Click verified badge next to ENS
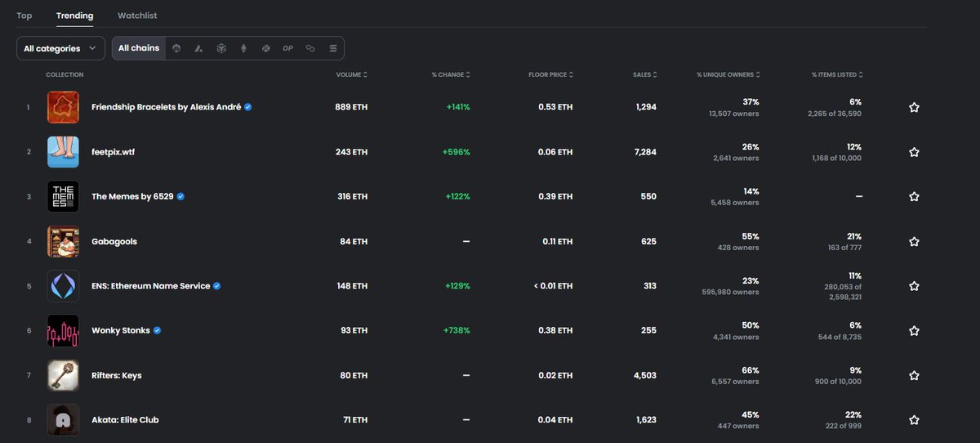The height and width of the screenshot is (443, 980). 217,286
